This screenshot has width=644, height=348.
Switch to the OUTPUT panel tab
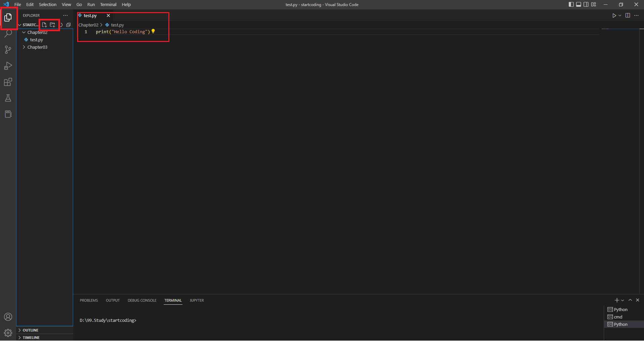click(113, 300)
